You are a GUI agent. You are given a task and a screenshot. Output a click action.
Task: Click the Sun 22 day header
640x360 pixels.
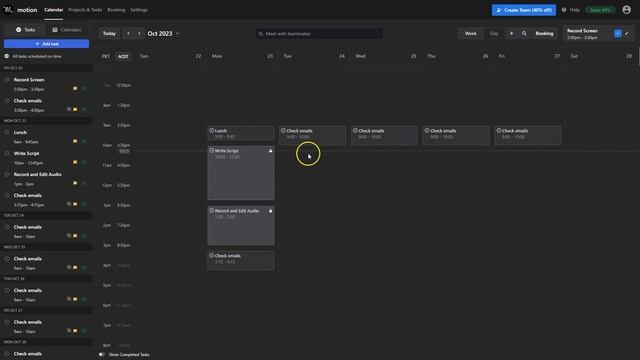pos(170,56)
